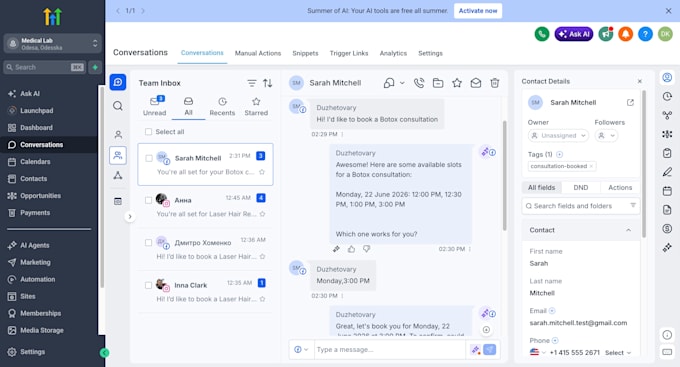This screenshot has width=680, height=367.
Task: Click the Team Inbox sort icon
Action: click(x=268, y=83)
